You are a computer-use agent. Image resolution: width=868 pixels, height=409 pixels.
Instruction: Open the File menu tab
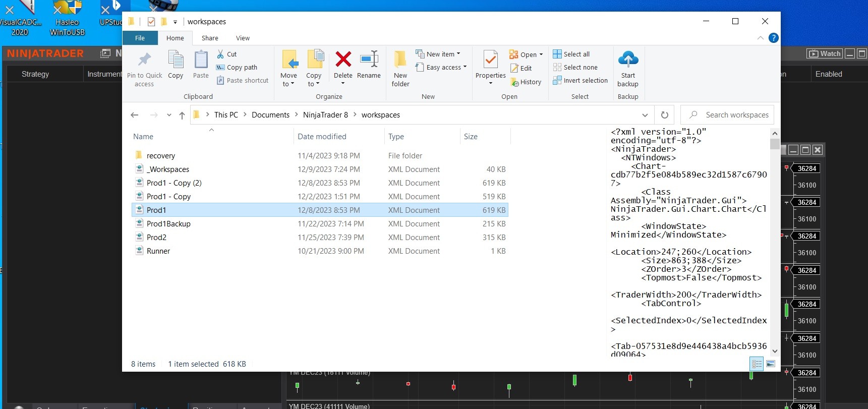pyautogui.click(x=140, y=38)
